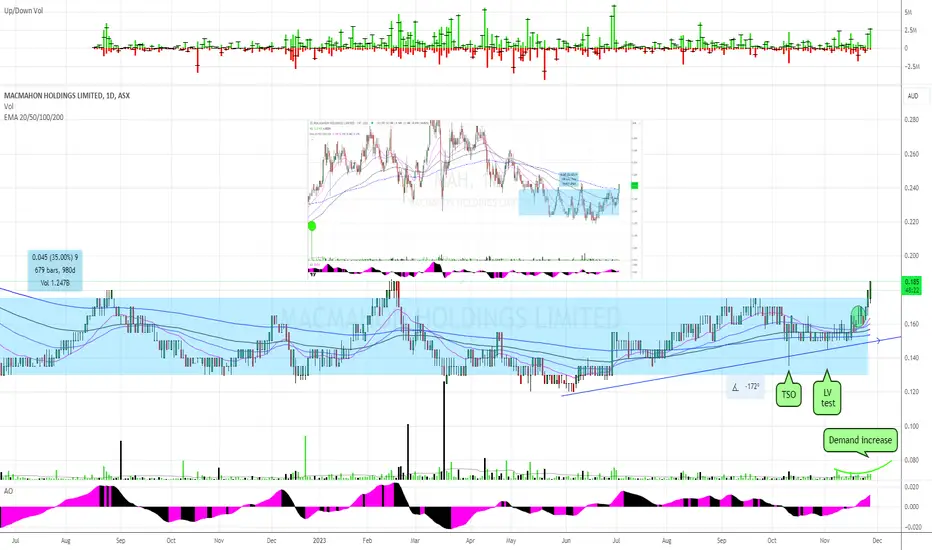Click the 0.045 (35.00%) price range info box

point(55,270)
